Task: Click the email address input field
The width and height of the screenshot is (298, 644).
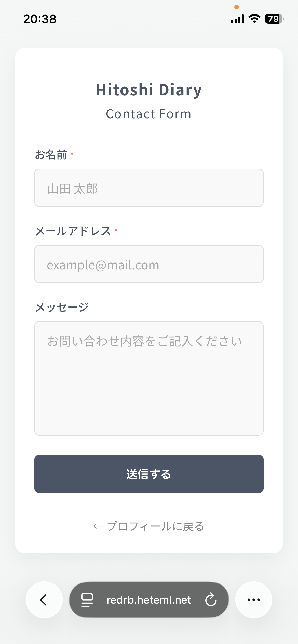Action: pos(149,264)
